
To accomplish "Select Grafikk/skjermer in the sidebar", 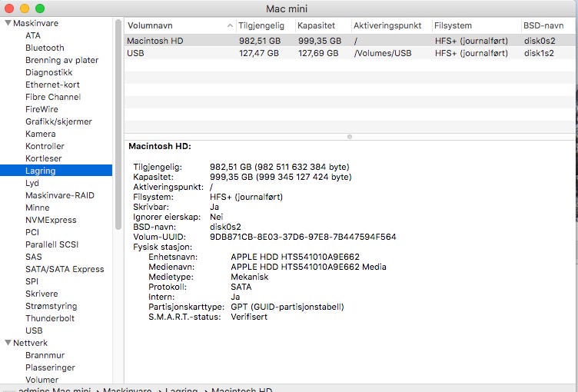I will tap(58, 121).
